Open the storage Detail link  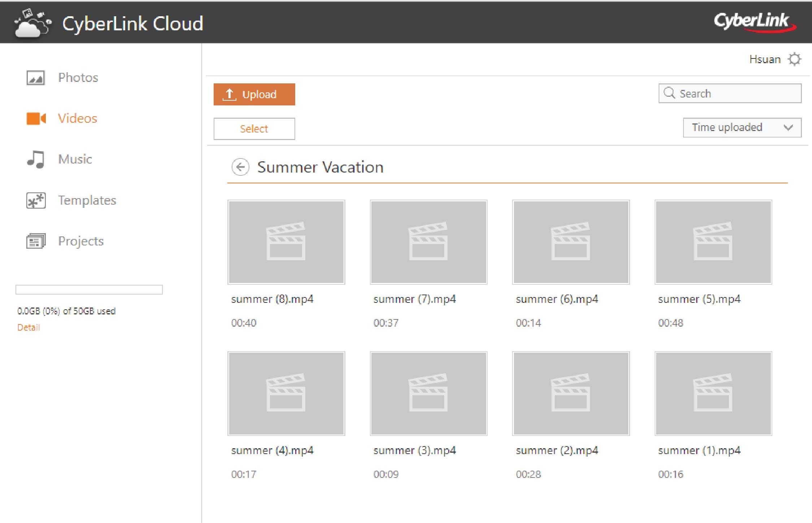click(x=29, y=327)
